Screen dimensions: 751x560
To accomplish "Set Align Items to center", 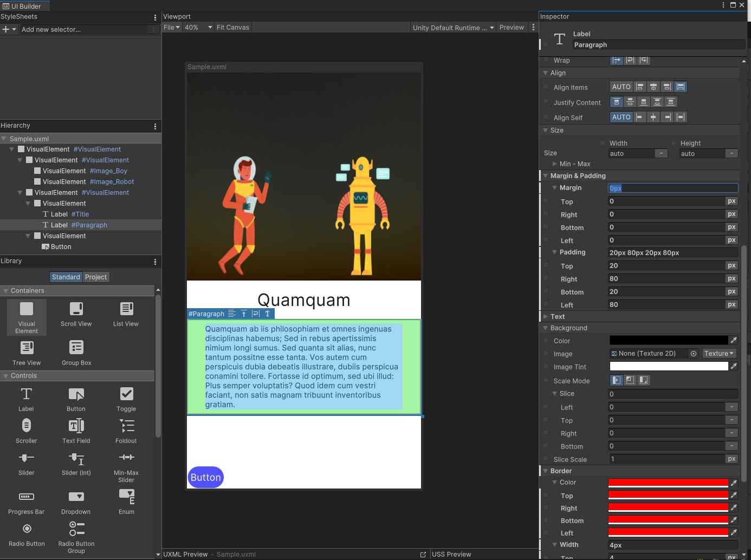I will pos(653,87).
